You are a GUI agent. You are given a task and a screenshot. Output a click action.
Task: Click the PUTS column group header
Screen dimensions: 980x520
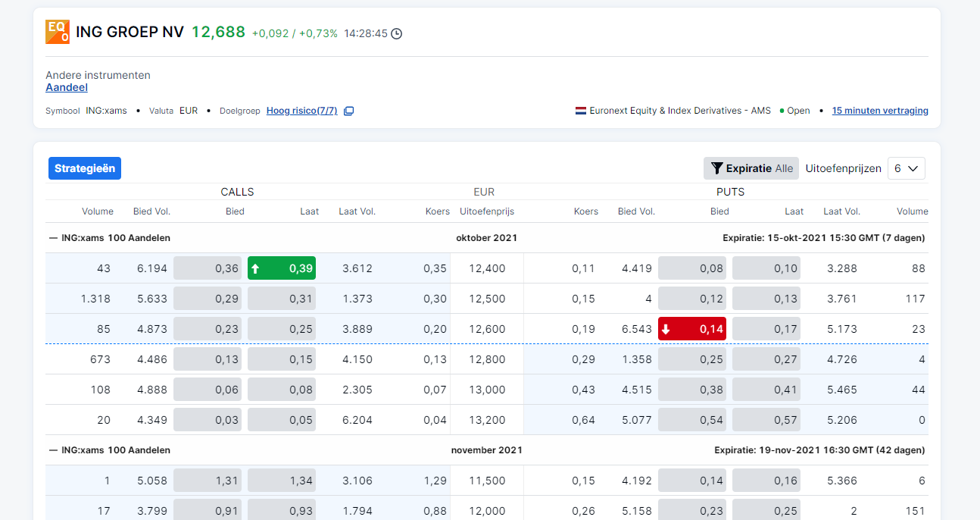(x=730, y=192)
